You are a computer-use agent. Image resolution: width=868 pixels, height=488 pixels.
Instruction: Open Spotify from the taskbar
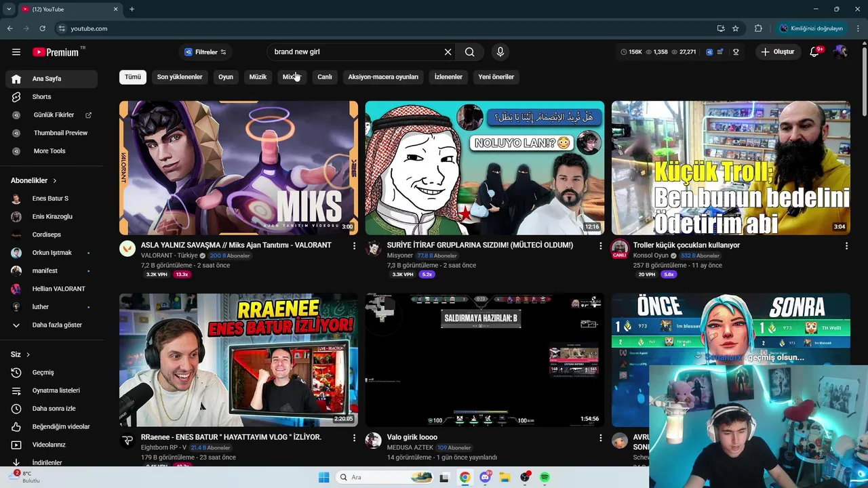tap(545, 477)
